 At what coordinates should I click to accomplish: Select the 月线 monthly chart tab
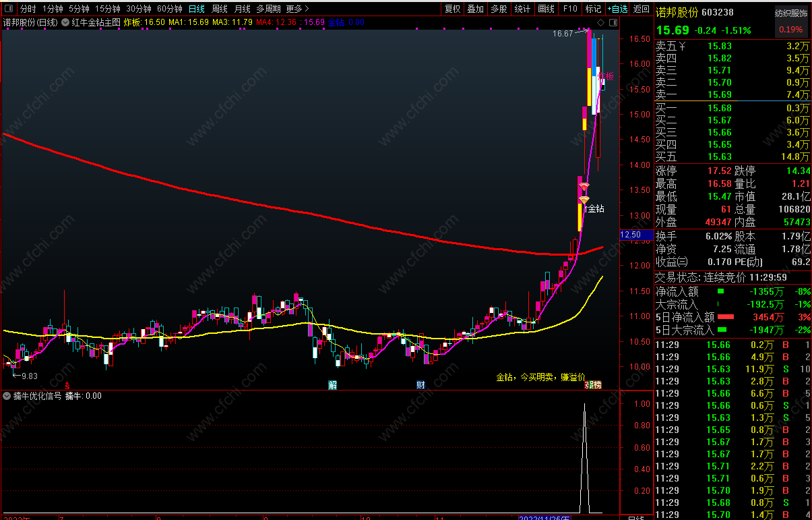(x=243, y=9)
